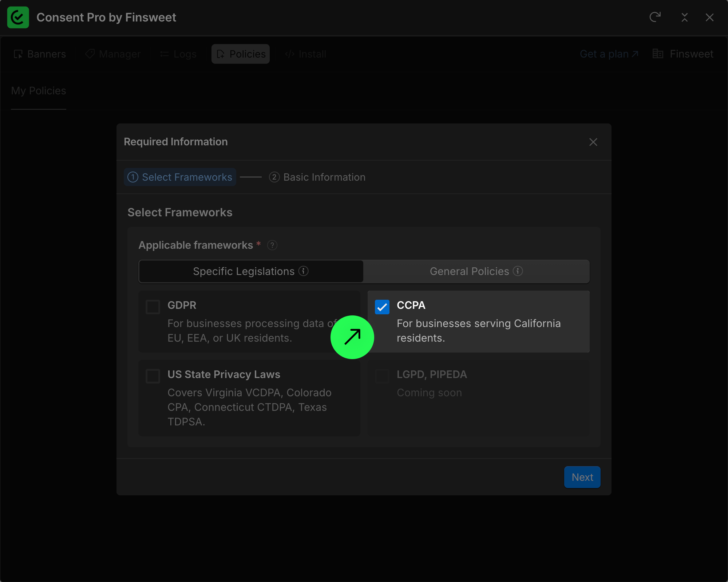Screen dimensions: 728x582
Task: Click the US State Privacy Laws description
Action: 249,407
